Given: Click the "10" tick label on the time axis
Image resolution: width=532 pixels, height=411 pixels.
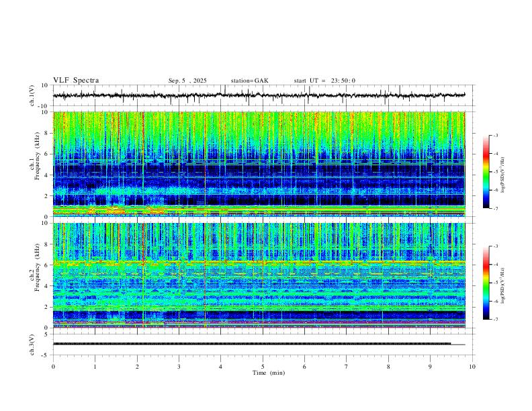Looking at the screenshot, I should 472,367.
